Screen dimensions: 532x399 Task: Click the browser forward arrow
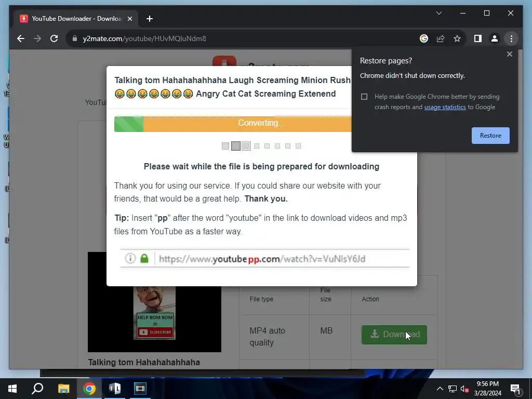(37, 38)
